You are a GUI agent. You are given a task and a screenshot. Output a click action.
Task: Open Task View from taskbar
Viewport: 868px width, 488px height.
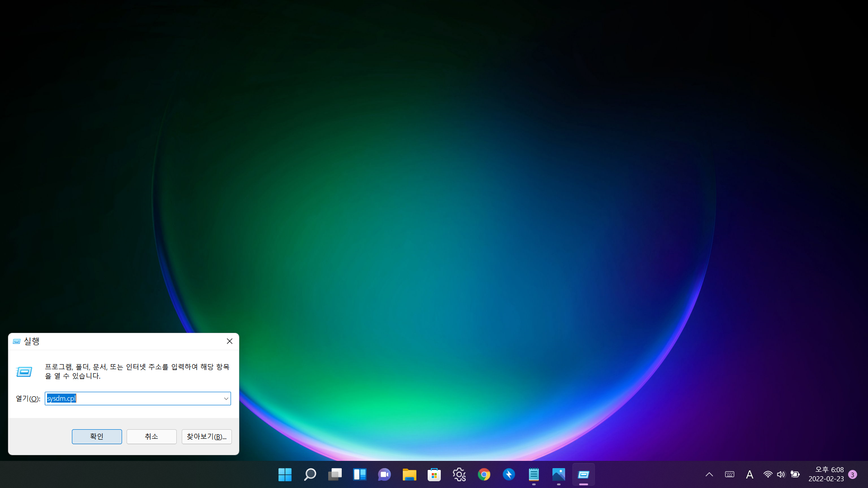pos(335,474)
